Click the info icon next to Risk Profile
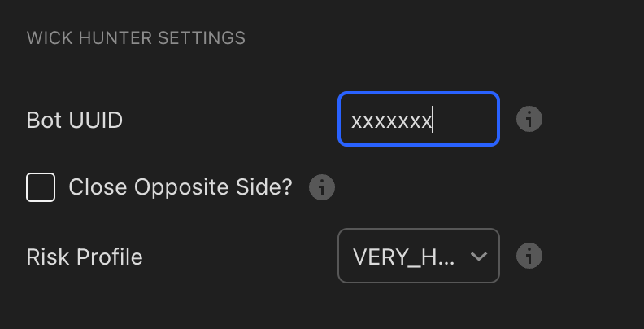 coord(529,256)
